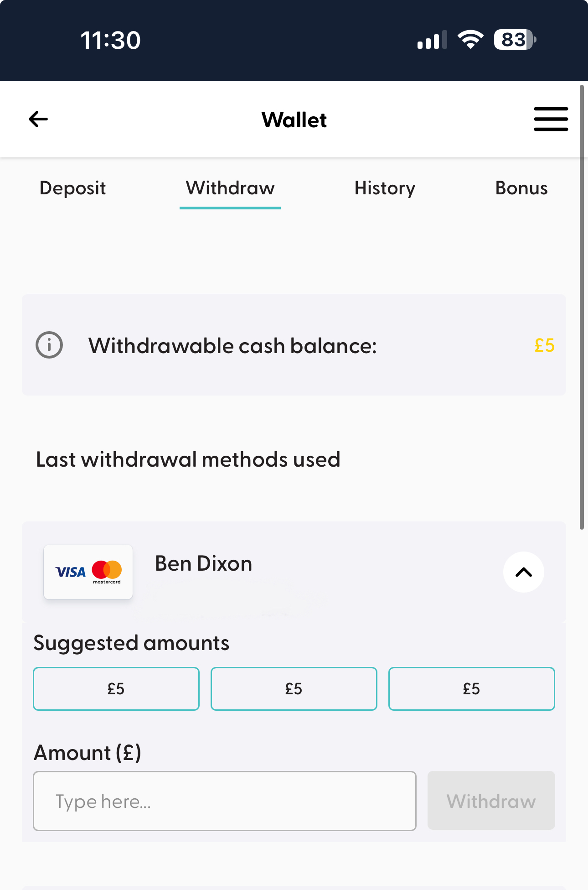
Task: Click the yellow £5 balance amount
Action: [544, 345]
